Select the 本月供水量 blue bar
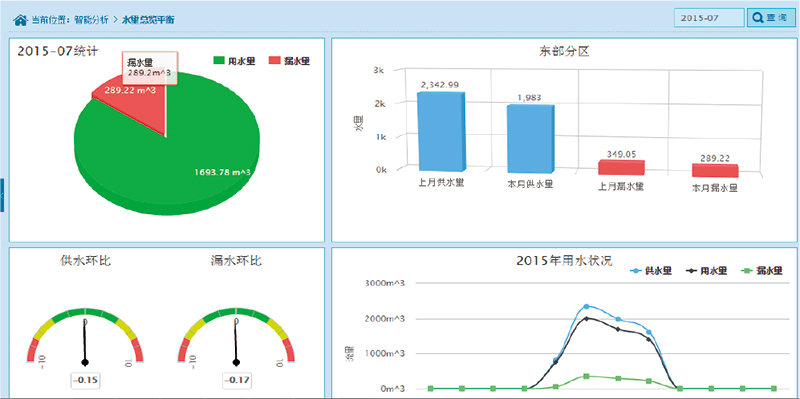 coord(531,138)
